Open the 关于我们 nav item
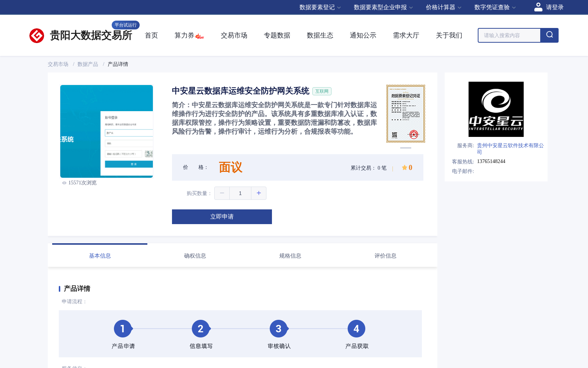The width and height of the screenshot is (588, 368). tap(449, 35)
